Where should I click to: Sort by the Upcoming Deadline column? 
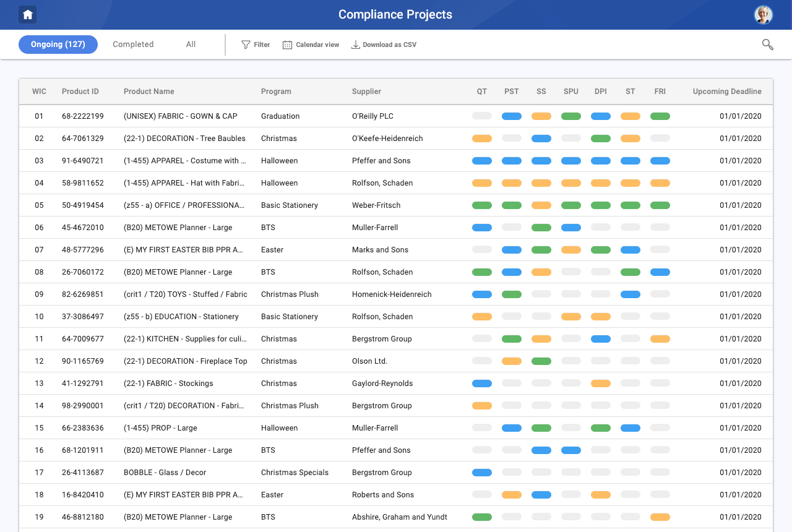(726, 92)
